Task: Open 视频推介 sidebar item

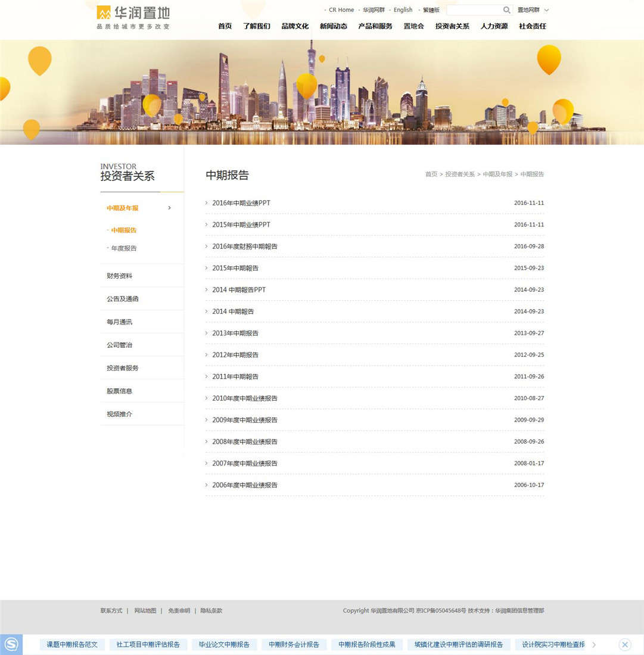Action: coord(120,414)
